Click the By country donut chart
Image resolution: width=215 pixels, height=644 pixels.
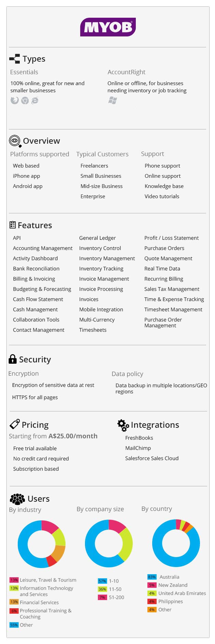coord(176,543)
